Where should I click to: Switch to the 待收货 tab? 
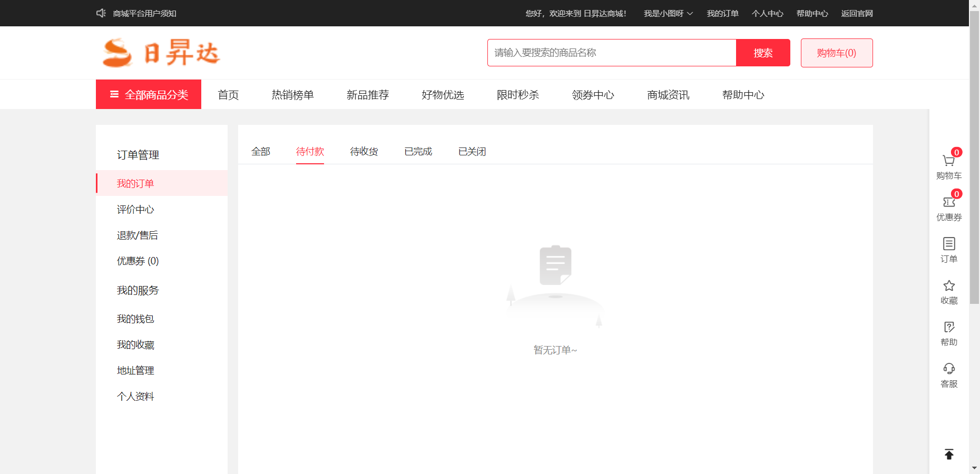pyautogui.click(x=364, y=152)
